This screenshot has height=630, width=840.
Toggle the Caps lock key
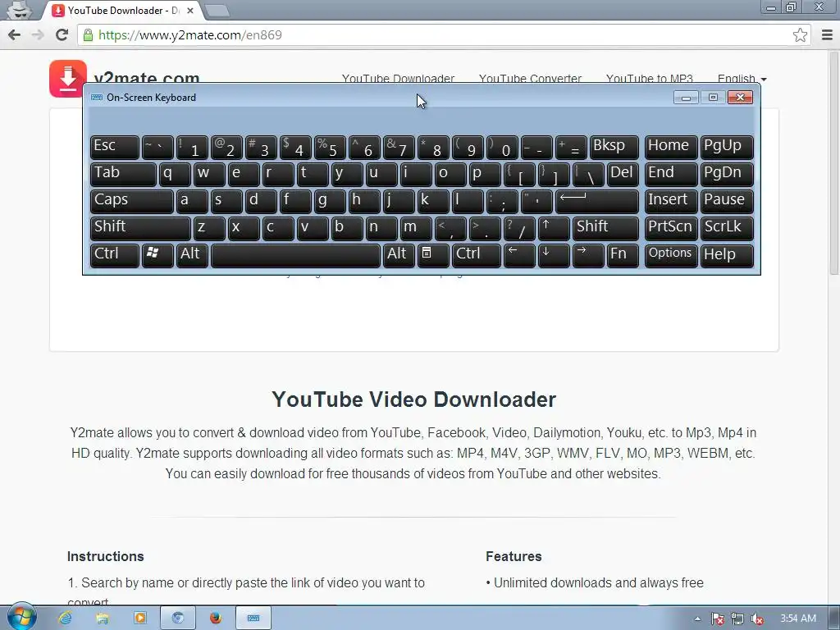tap(132, 201)
